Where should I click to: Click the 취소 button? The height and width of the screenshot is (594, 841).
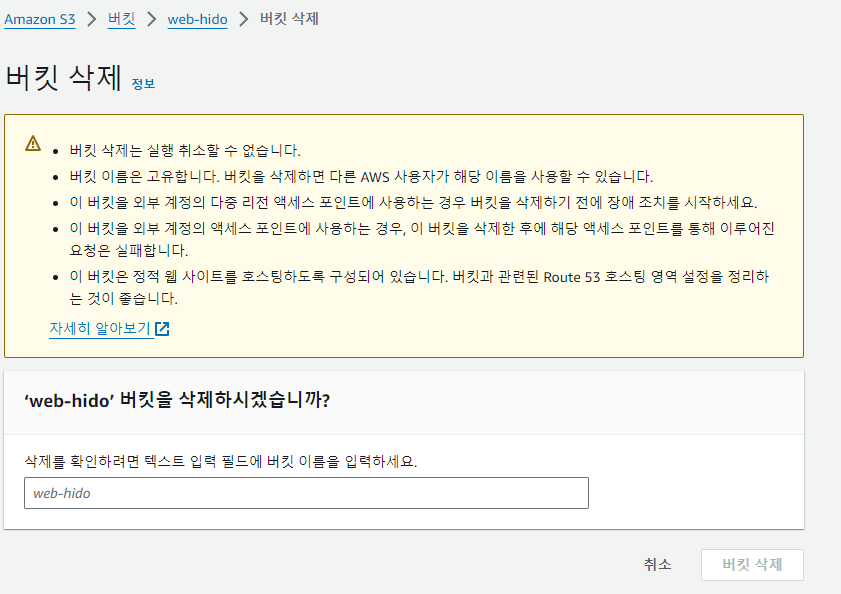[657, 564]
